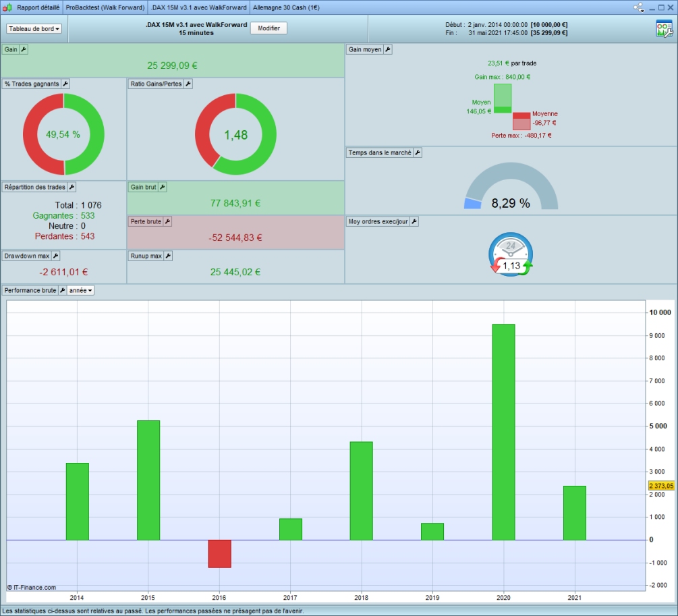This screenshot has width=678, height=616.
Task: Click the share icon in title bar
Action: [639, 7]
